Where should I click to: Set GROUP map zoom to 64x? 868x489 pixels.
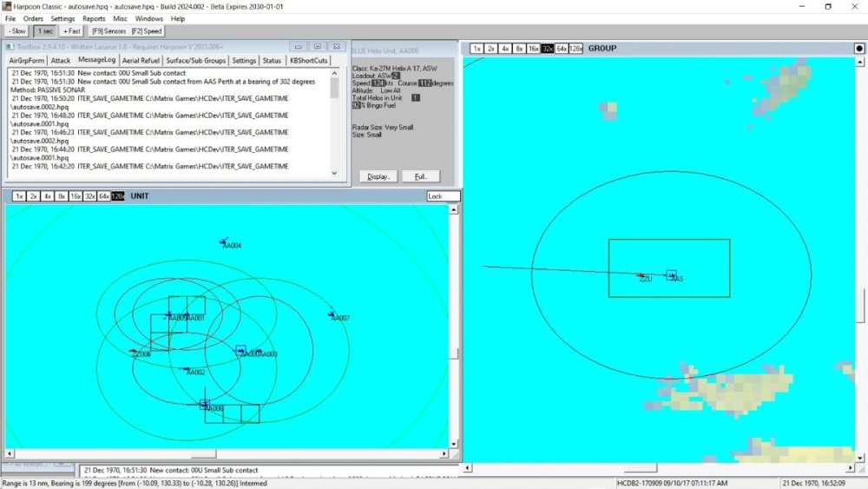562,49
